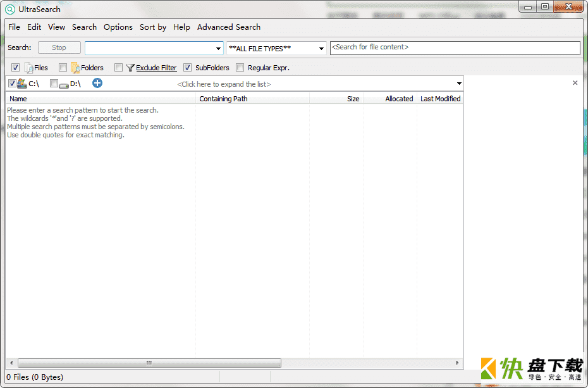Screen dimensions: 588x388
Task: Click the Exclude Filter funnel icon
Action: pyautogui.click(x=130, y=68)
